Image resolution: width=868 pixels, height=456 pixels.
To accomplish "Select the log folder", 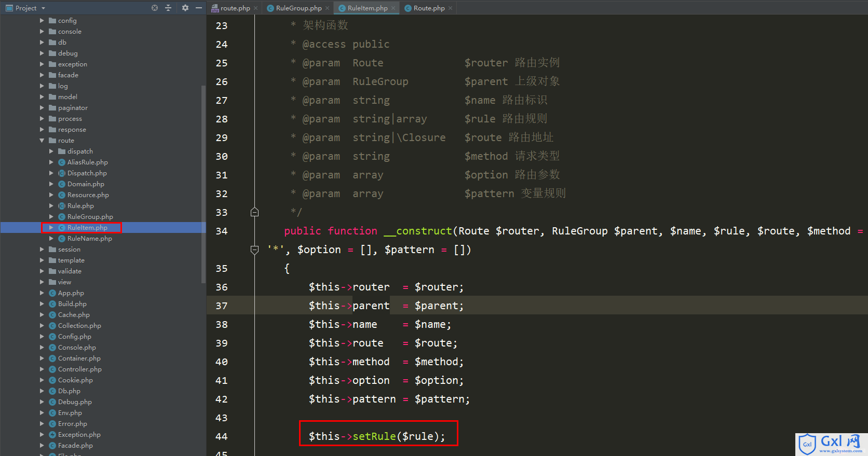I will tap(62, 86).
